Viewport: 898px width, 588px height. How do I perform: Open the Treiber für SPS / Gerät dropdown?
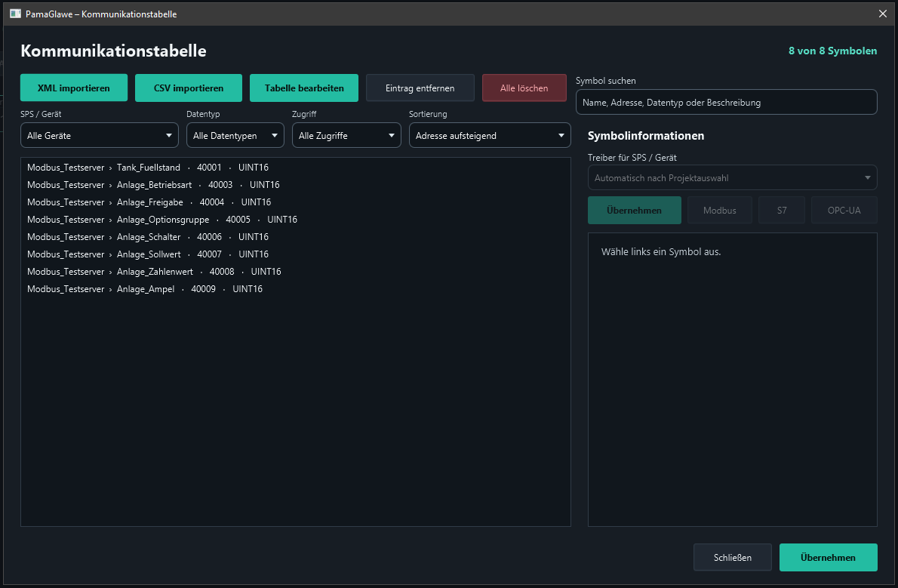(733, 177)
